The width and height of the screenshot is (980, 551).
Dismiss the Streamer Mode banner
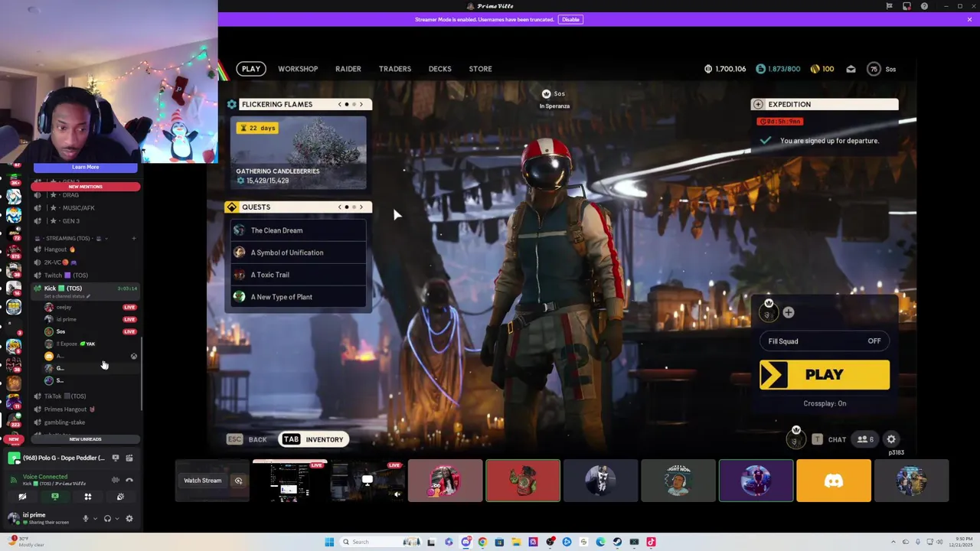(969, 19)
